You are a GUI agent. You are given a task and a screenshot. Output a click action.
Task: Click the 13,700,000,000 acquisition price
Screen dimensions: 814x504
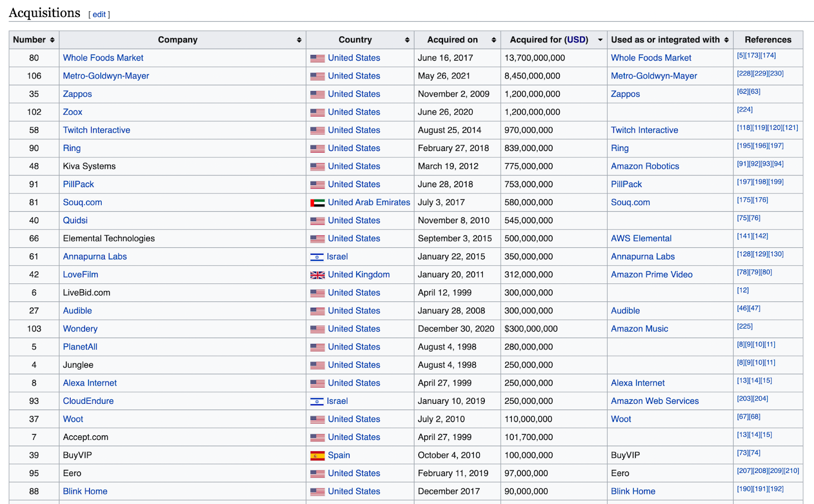pos(535,58)
